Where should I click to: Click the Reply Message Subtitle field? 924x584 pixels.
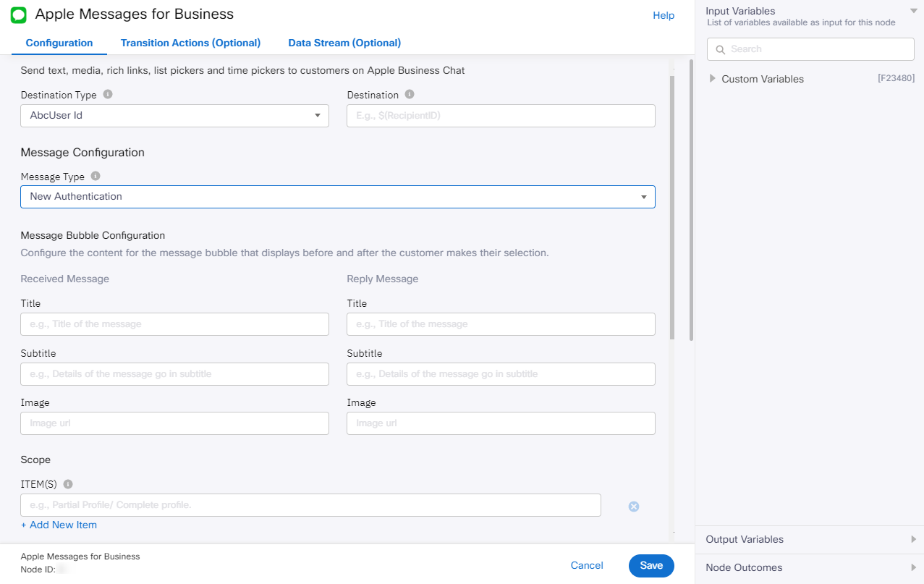pyautogui.click(x=501, y=374)
